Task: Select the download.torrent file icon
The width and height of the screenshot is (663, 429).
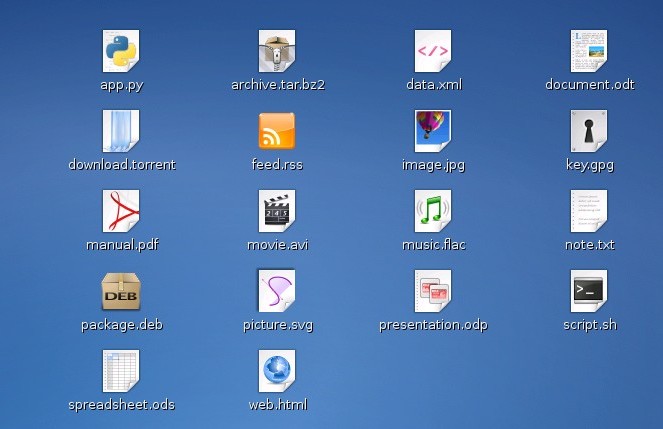Action: [121, 130]
